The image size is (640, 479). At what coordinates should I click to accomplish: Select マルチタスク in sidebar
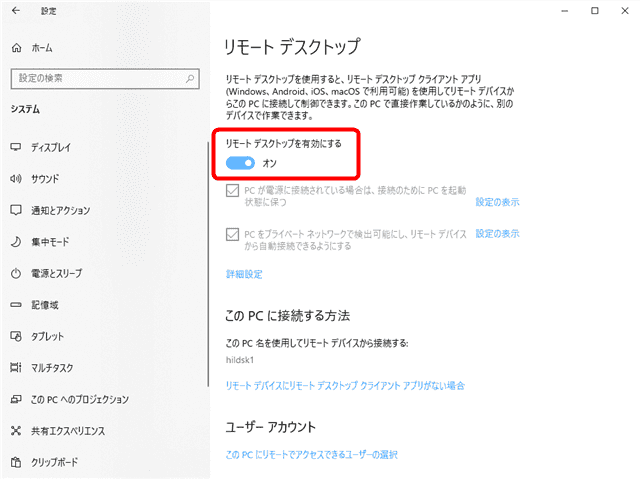[x=52, y=368]
